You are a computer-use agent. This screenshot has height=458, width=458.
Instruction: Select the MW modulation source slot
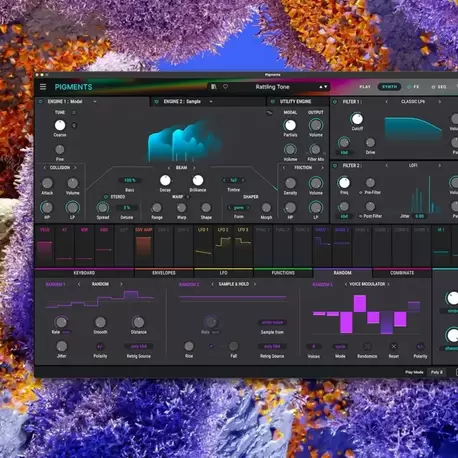pyautogui.click(x=84, y=247)
